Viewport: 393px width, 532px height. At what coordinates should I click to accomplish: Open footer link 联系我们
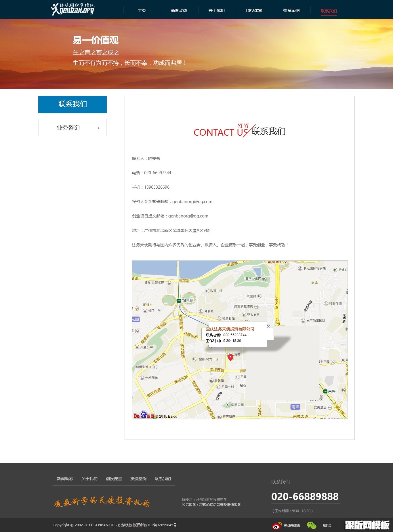[163, 479]
